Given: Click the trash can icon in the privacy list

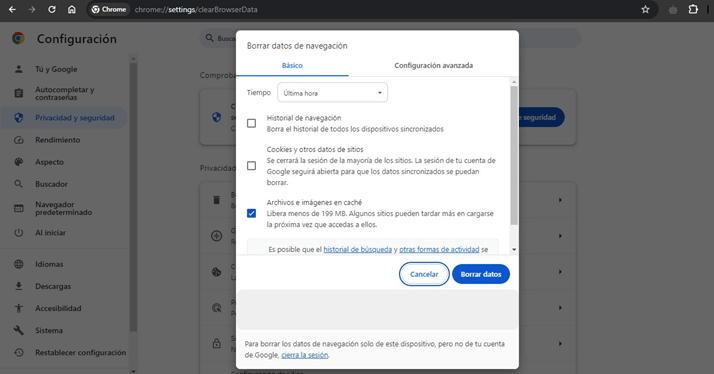Looking at the screenshot, I should [x=216, y=200].
